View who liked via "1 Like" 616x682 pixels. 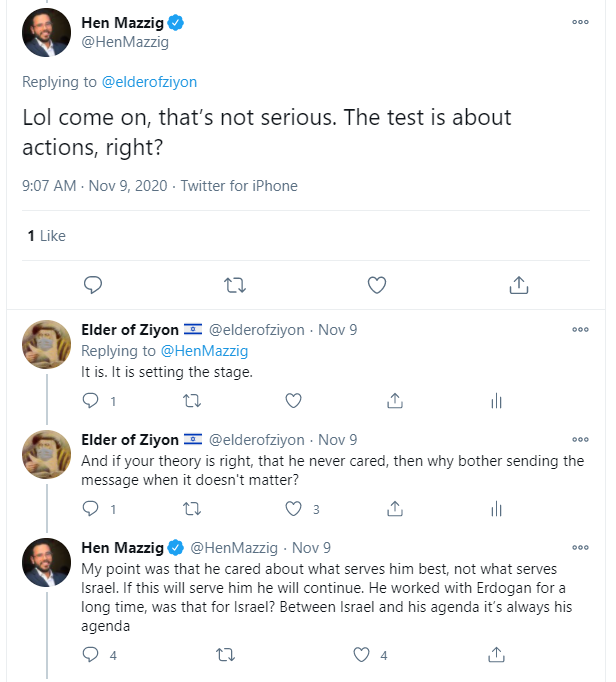46,235
